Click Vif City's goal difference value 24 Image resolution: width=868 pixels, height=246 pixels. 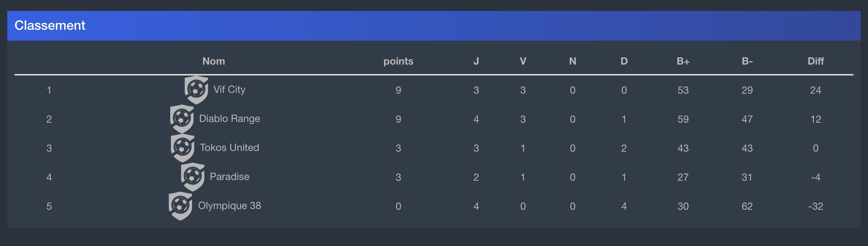point(815,90)
